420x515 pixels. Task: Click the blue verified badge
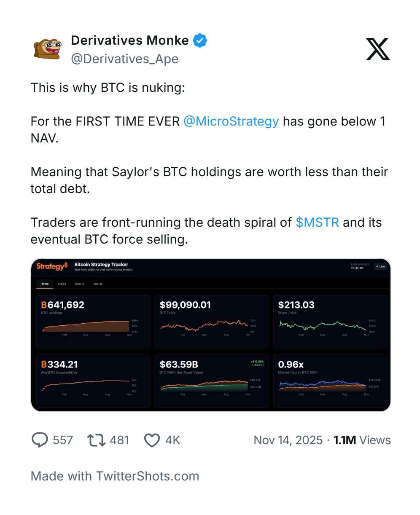click(199, 41)
